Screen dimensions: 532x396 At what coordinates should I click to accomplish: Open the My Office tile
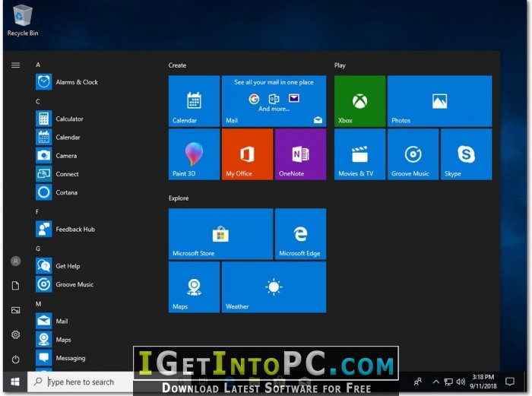(247, 154)
